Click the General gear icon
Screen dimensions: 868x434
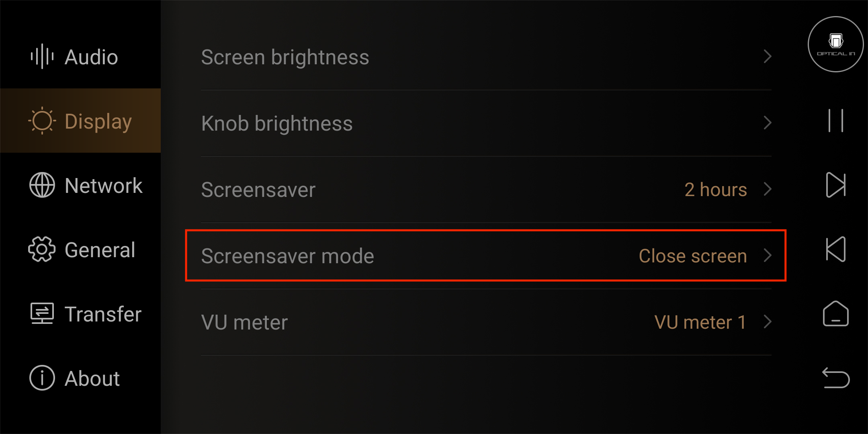42,249
